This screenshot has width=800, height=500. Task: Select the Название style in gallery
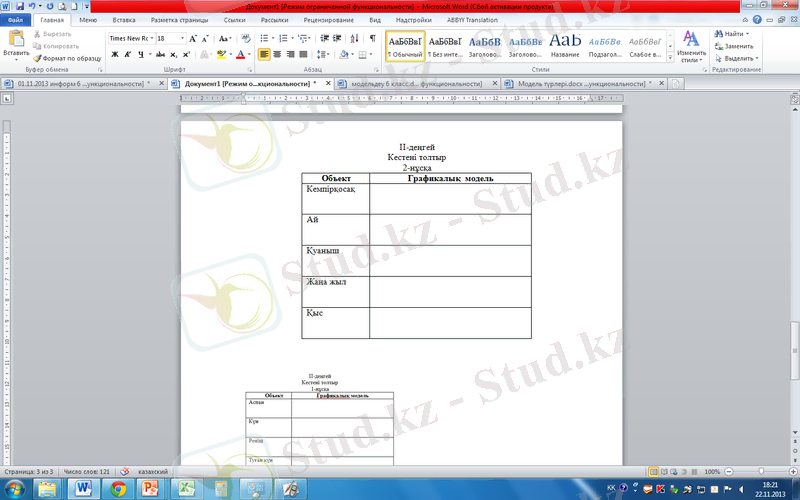pos(565,45)
